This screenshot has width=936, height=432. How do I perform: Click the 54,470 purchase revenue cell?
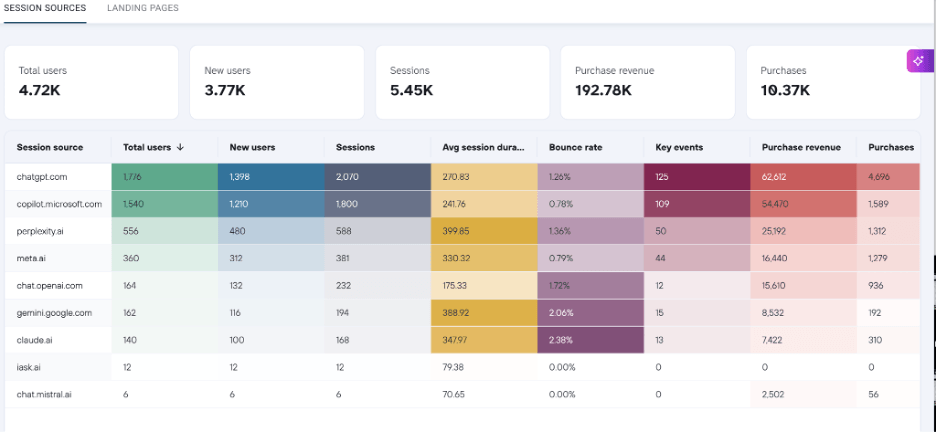[x=803, y=204]
